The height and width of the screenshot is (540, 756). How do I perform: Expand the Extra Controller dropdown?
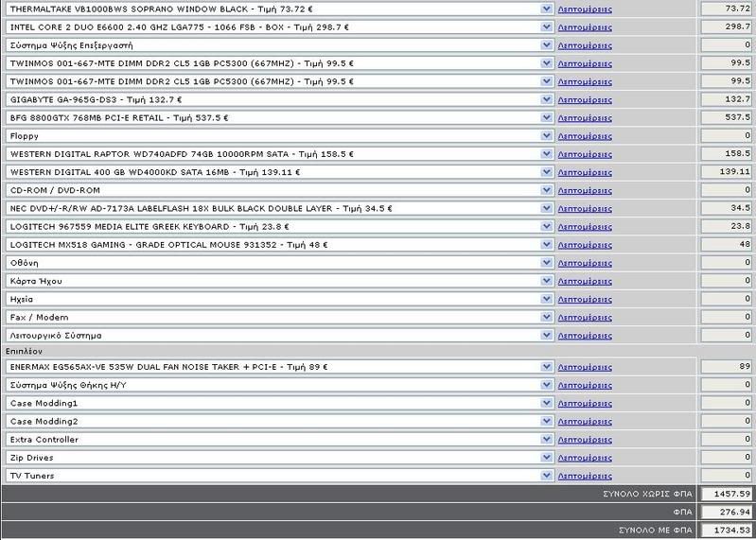tap(279, 440)
